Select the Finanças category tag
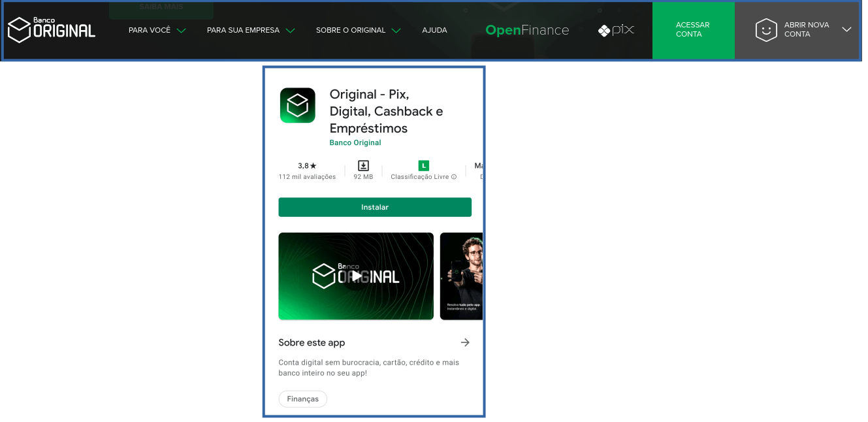Screen dimensions: 868x422 pos(302,398)
